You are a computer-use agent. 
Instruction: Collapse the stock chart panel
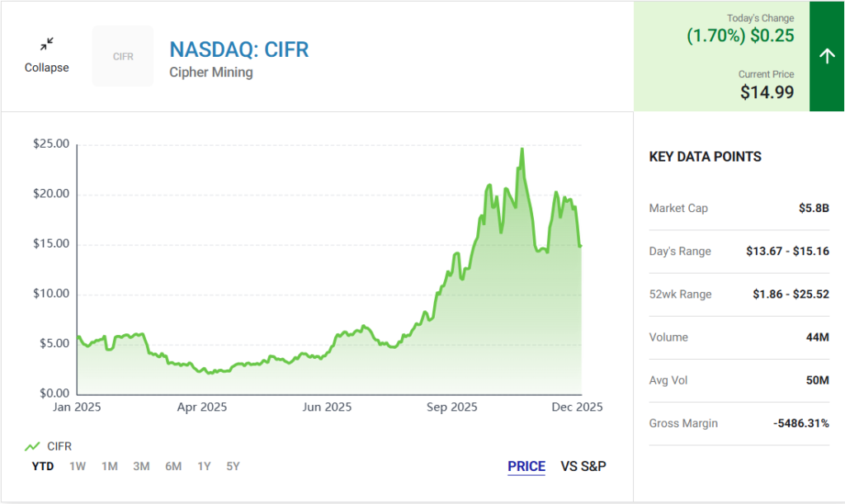tap(47, 68)
